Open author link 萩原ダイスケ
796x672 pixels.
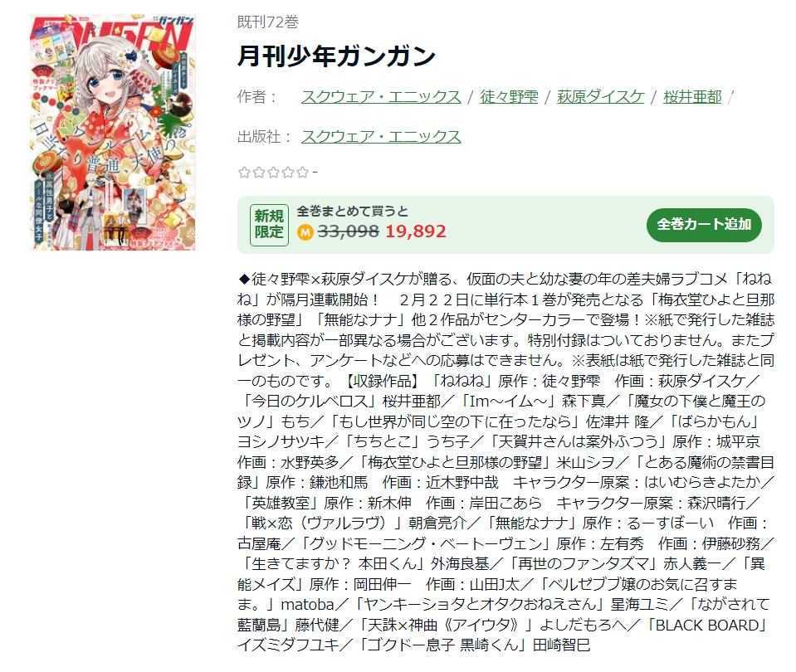click(601, 96)
